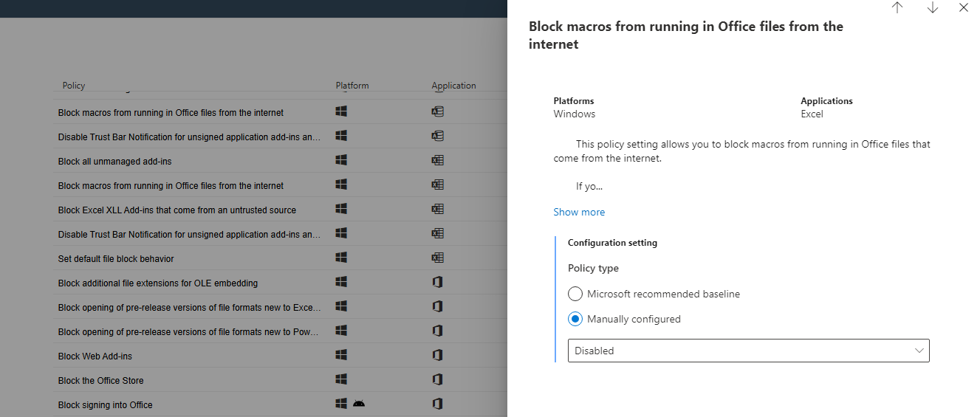The width and height of the screenshot is (980, 417).
Task: Click the Configuration setting heading
Action: [x=612, y=243]
